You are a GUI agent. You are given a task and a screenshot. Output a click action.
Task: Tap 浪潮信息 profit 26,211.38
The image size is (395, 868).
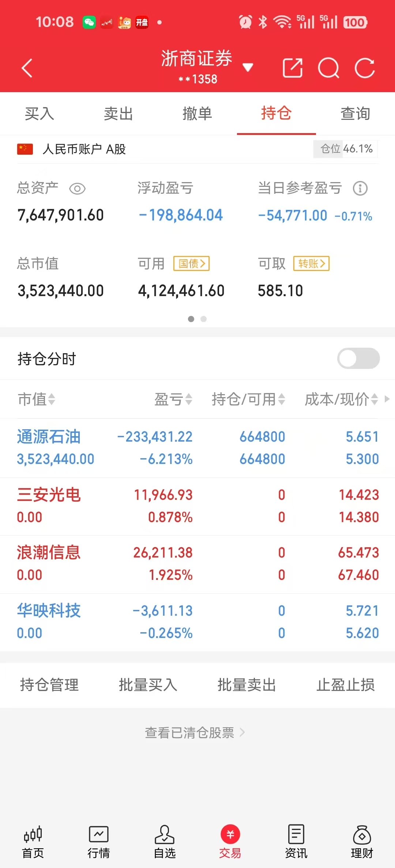(x=163, y=552)
